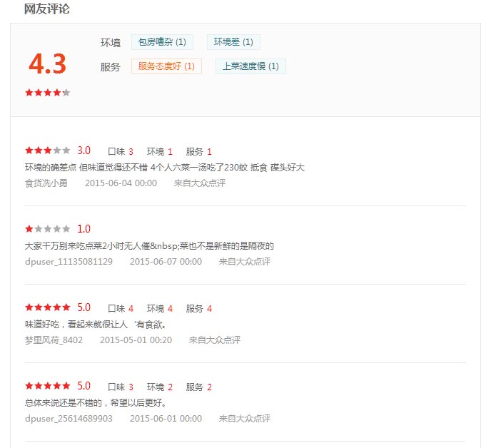Click 环境 4 in 梦里风荷_8402's review
Screen dimensions: 491x448
pos(160,309)
